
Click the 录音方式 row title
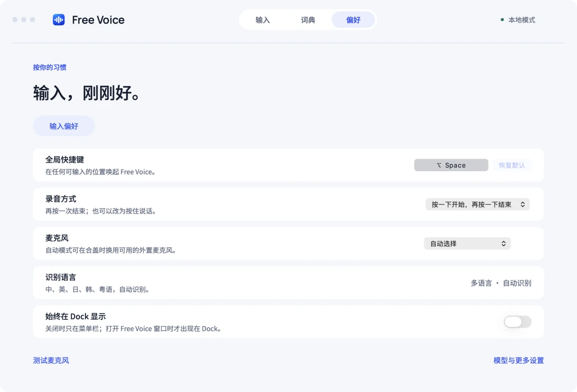point(61,199)
